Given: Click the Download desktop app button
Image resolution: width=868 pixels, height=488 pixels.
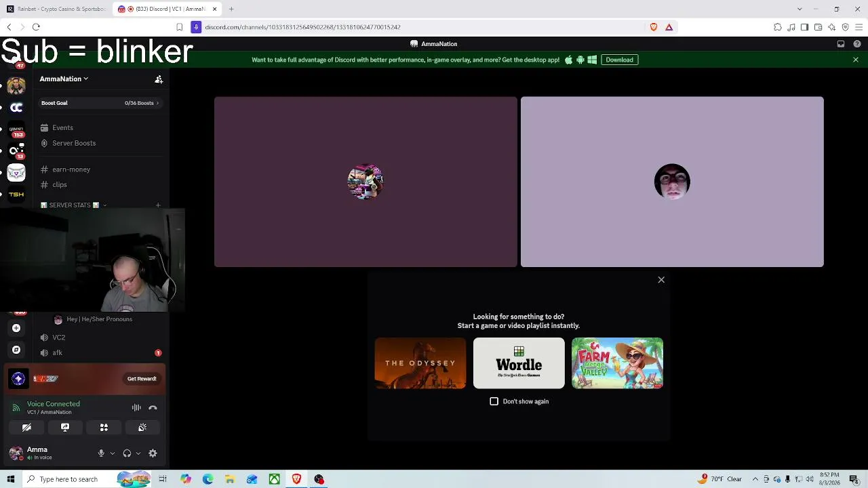Looking at the screenshot, I should (619, 60).
